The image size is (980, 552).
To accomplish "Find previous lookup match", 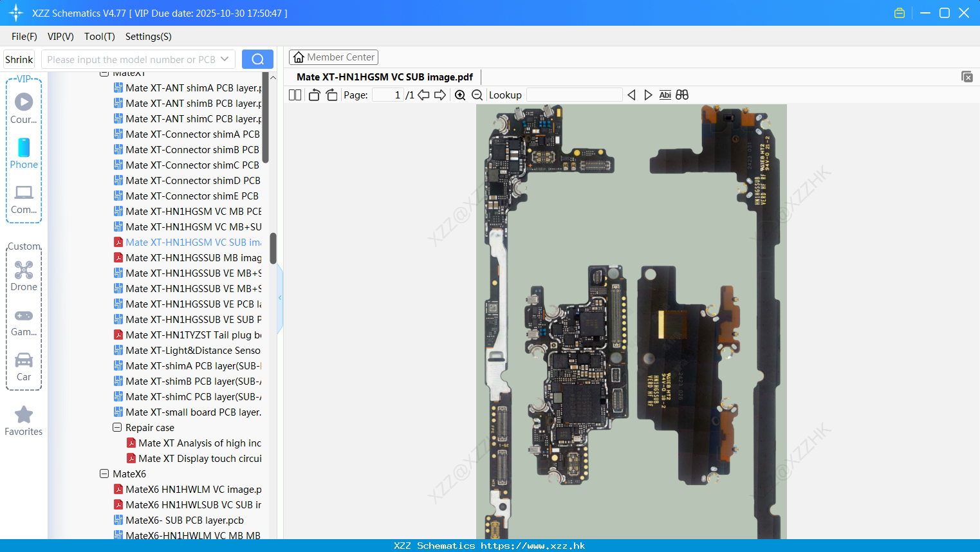I will click(x=631, y=95).
